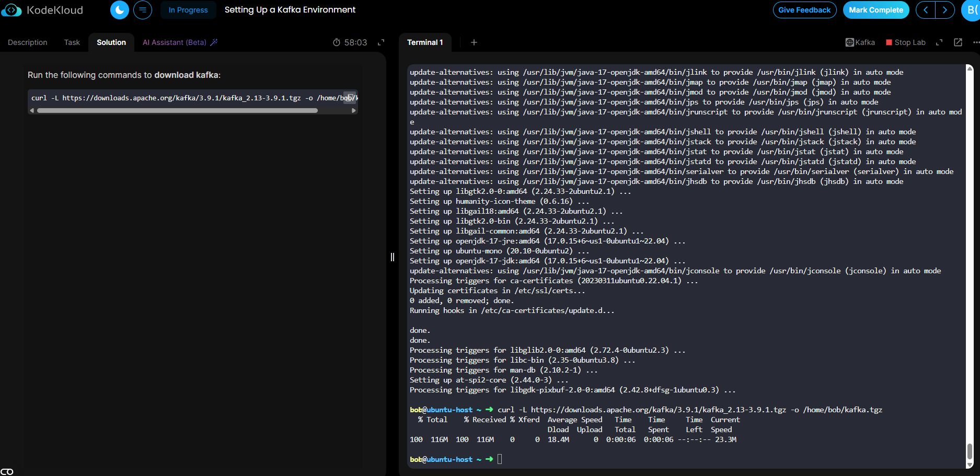Image resolution: width=980 pixels, height=476 pixels.
Task: Go to the next lab step arrow
Action: point(945,10)
